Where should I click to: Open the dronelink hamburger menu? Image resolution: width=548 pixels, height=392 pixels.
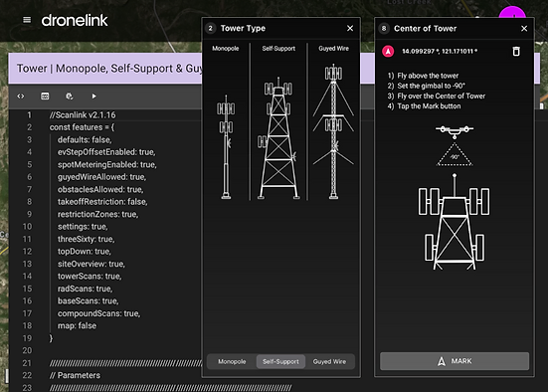tap(27, 20)
